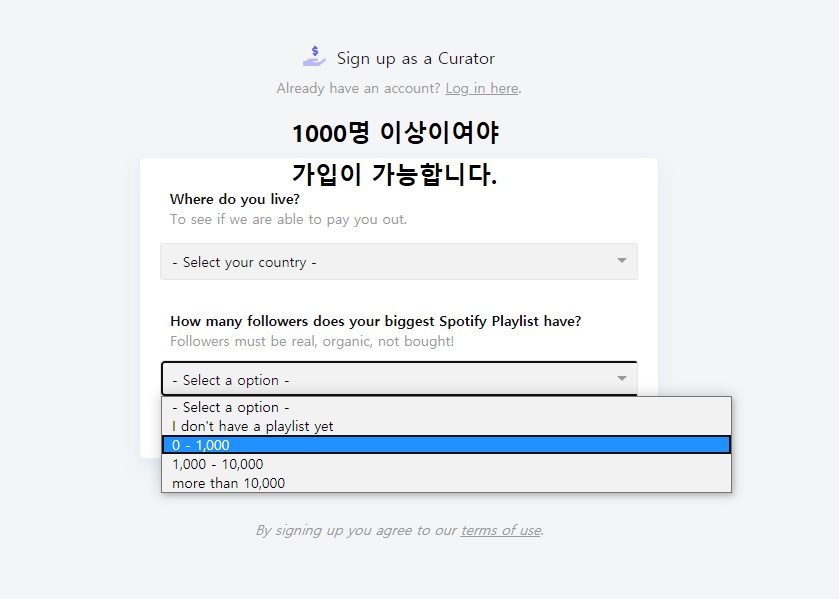Collapse the followers 'Select a option' dropdown

(x=399, y=379)
